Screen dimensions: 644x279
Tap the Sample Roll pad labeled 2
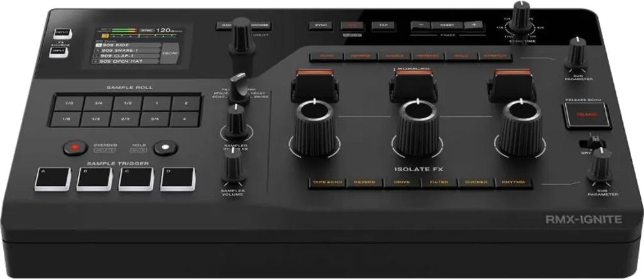[x=186, y=103]
